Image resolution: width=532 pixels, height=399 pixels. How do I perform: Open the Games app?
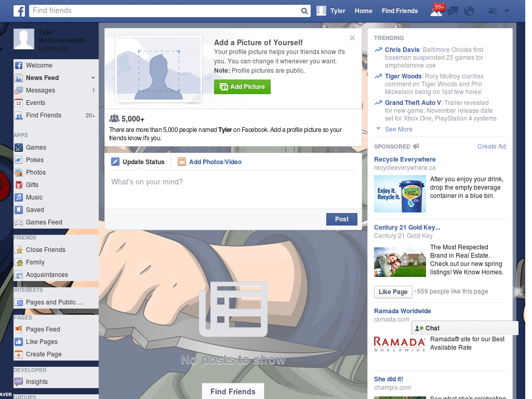pos(56,148)
